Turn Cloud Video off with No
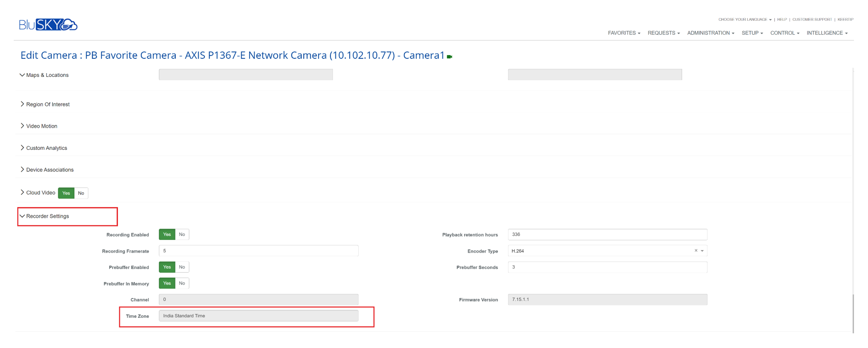Image resolution: width=868 pixels, height=348 pixels. 81,193
